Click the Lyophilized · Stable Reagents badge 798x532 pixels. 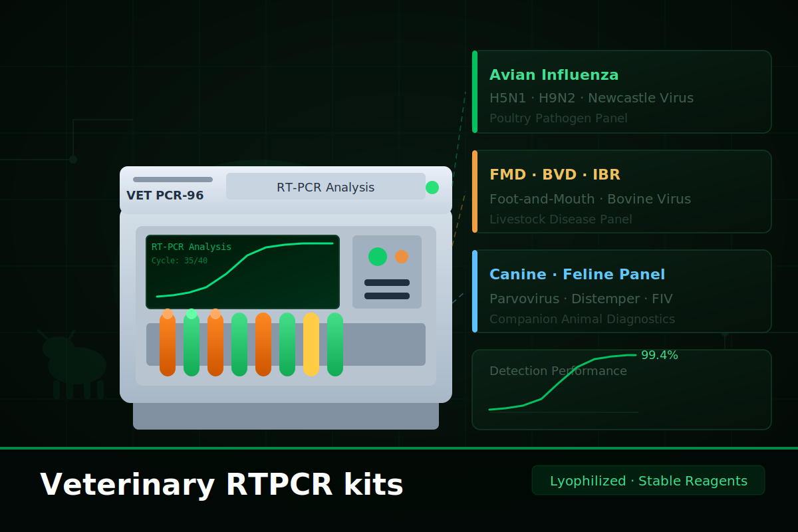point(648,480)
